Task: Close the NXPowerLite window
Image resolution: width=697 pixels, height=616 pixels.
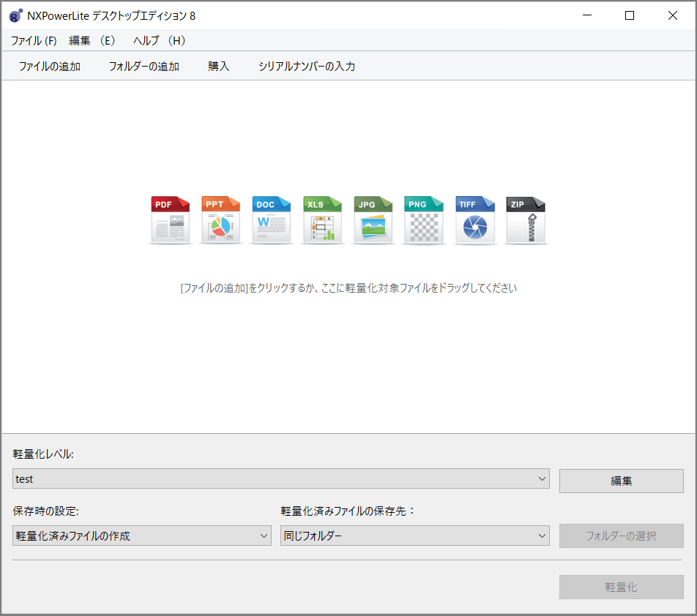Action: [x=673, y=15]
